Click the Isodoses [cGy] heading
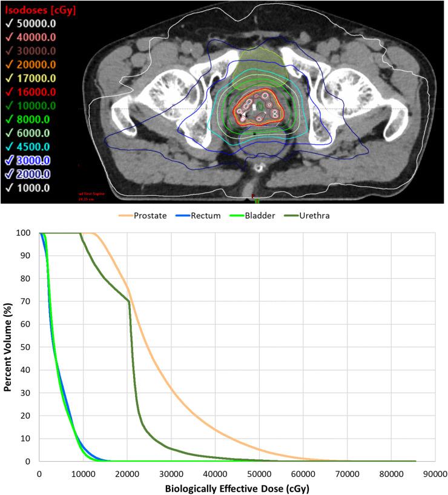 pyautogui.click(x=41, y=10)
